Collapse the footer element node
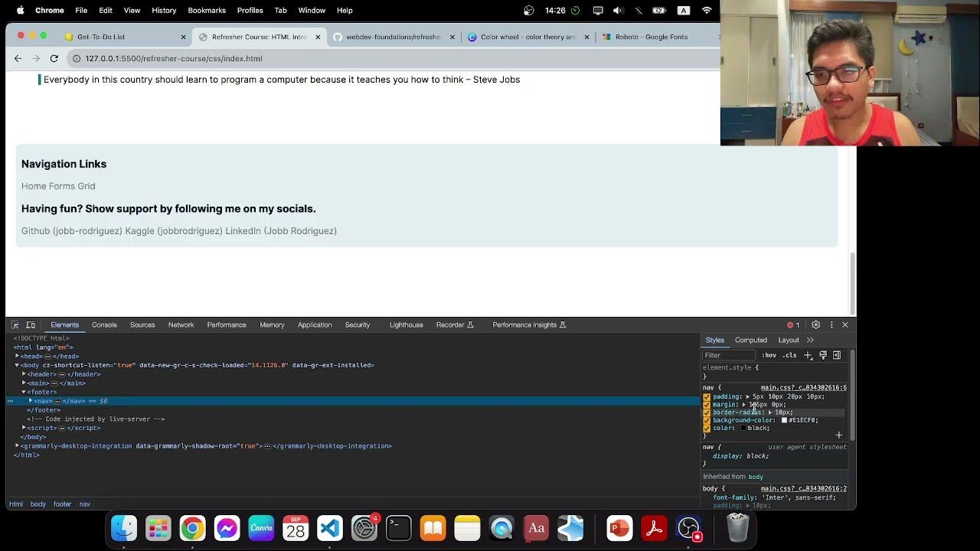 [24, 393]
